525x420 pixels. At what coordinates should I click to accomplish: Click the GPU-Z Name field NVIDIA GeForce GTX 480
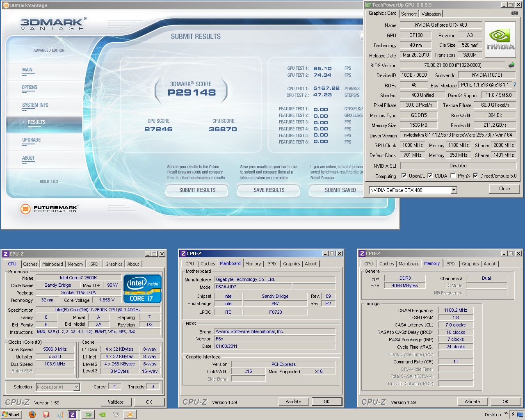click(441, 25)
